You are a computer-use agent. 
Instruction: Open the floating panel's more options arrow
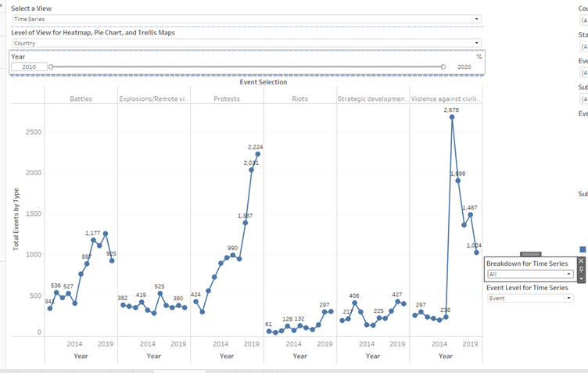(581, 278)
